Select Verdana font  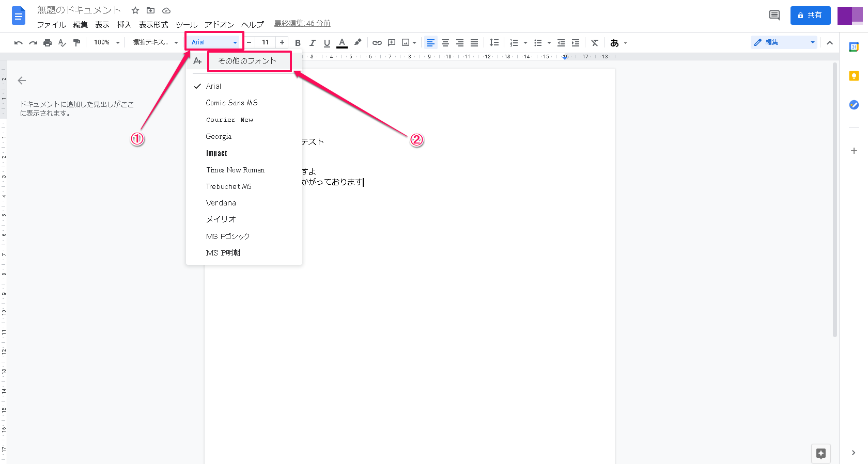click(244, 203)
